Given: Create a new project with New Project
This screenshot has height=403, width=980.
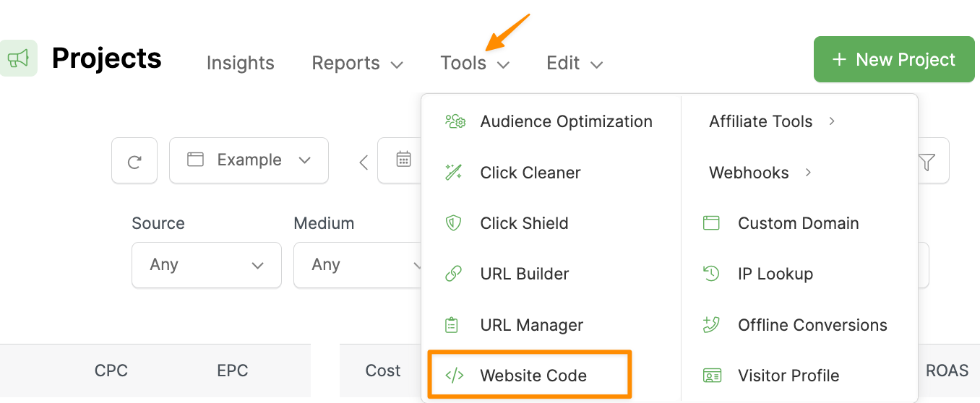Looking at the screenshot, I should click(893, 60).
